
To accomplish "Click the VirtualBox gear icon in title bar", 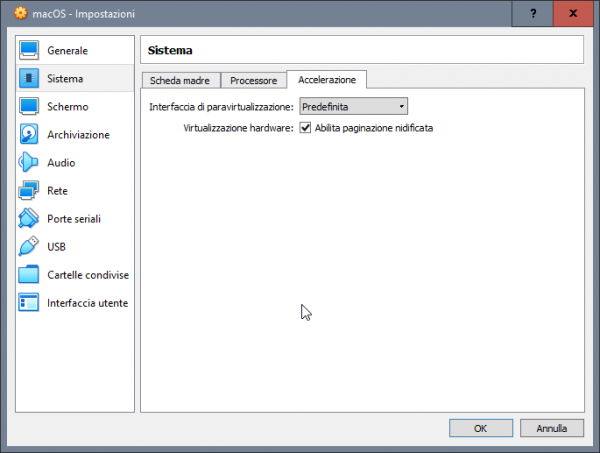I will point(20,13).
